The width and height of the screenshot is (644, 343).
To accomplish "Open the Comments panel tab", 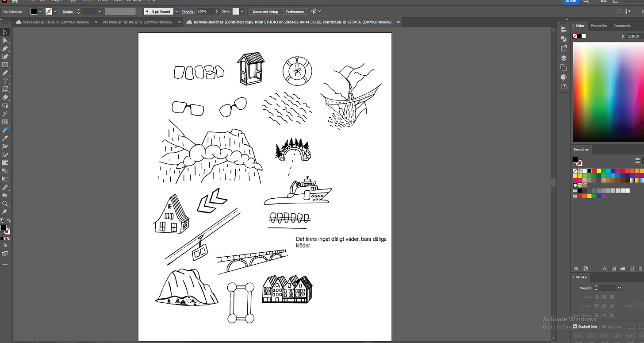I will (622, 26).
